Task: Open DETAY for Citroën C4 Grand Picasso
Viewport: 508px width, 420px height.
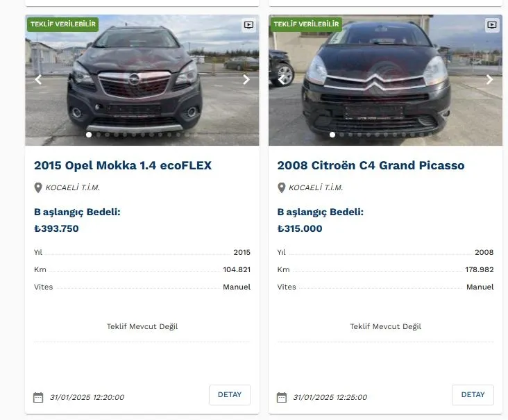Action: [473, 395]
